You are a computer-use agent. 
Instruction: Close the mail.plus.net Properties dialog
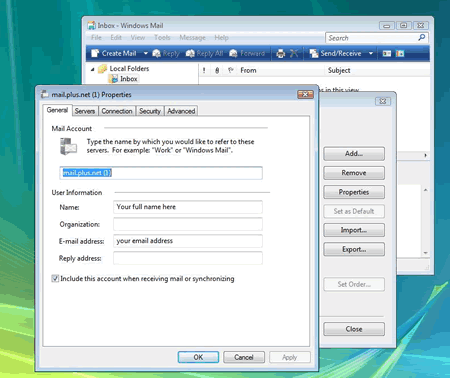point(305,94)
